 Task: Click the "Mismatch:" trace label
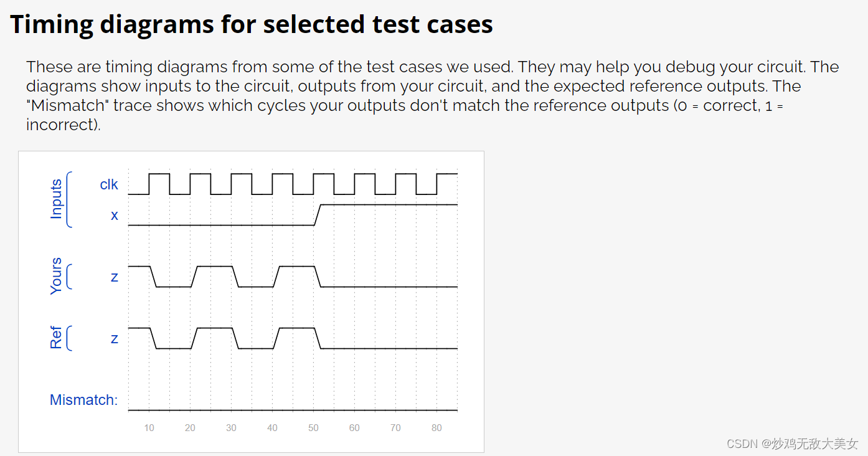pos(83,400)
